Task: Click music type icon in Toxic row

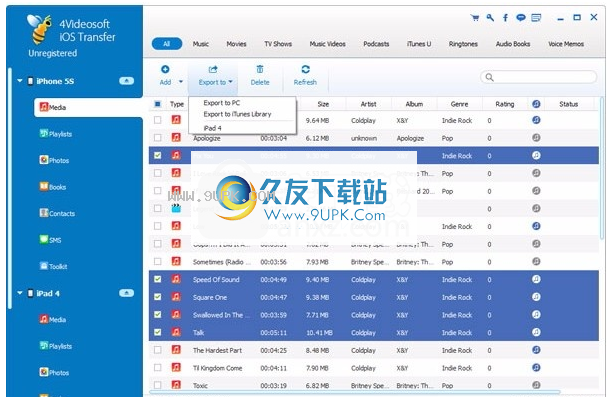Action: [x=176, y=385]
